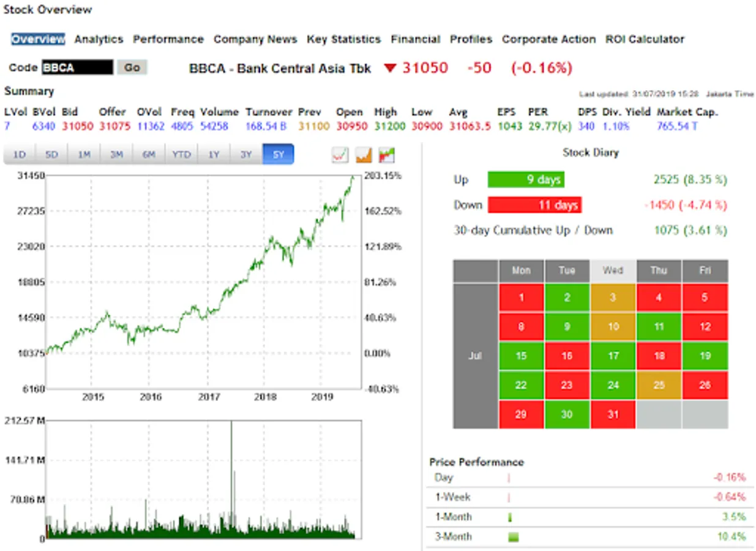This screenshot has width=756, height=551.
Task: Click the 3-Month performance green bar
Action: coord(514,537)
